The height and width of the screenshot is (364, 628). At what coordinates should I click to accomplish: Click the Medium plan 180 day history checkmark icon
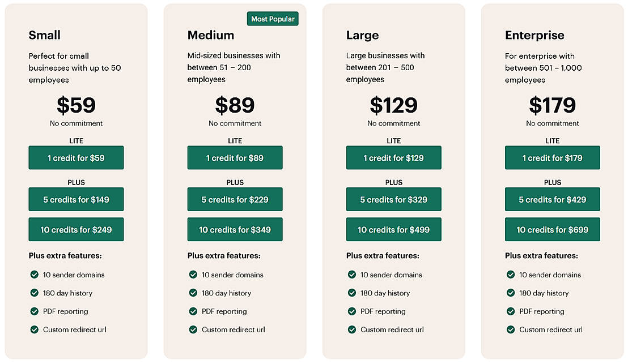click(193, 293)
